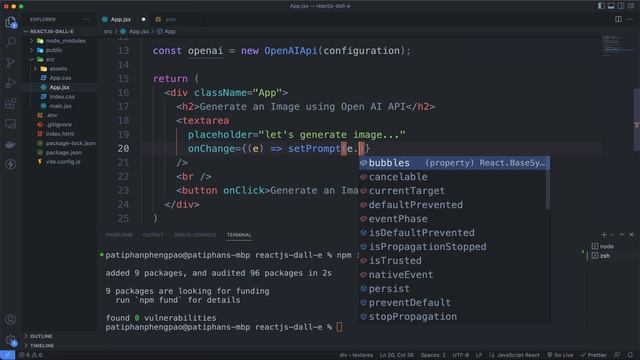Close the terminal panel
Screen dimensions: 640x360
pos(631,235)
